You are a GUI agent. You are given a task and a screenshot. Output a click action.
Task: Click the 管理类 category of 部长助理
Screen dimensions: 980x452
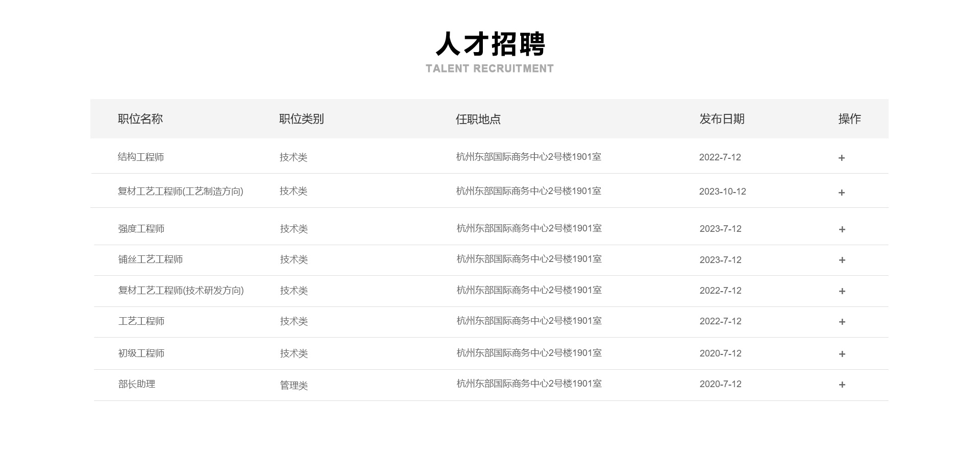coord(294,385)
